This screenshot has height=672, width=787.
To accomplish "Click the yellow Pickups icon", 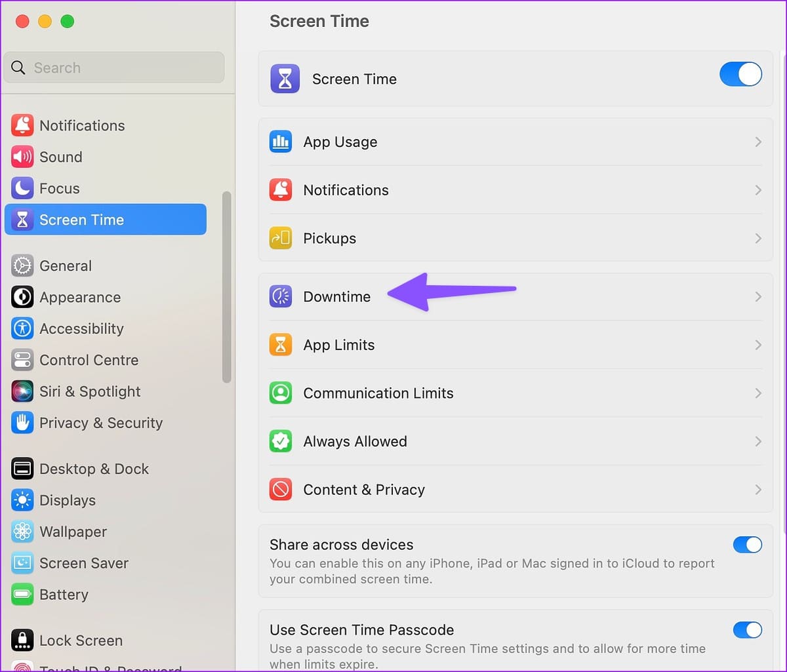I will [281, 238].
